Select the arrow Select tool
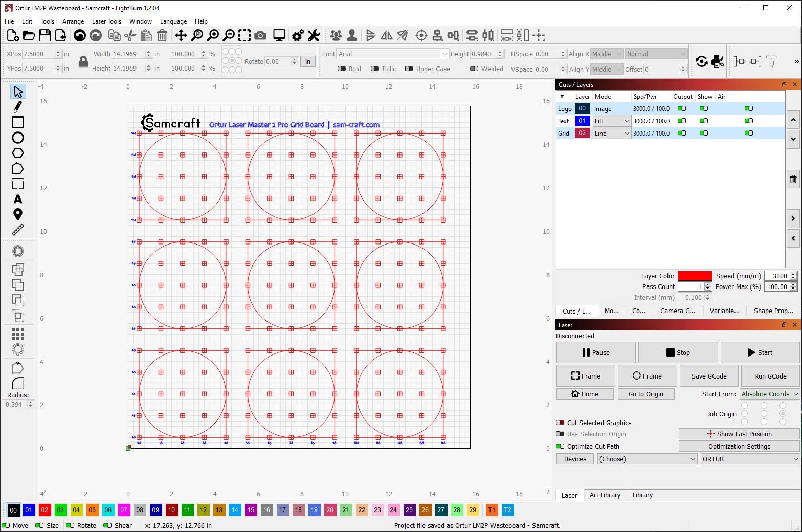Viewport: 802px width, 532px height. [18, 92]
